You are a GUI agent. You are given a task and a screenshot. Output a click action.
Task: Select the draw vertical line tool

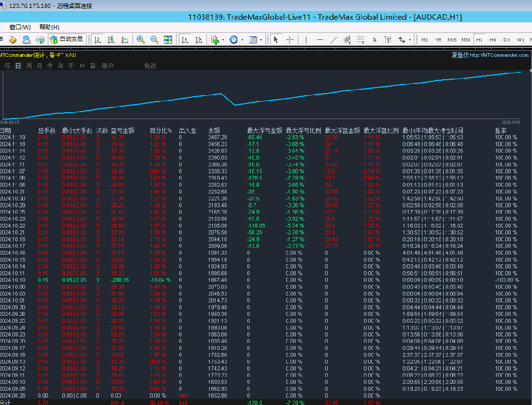(x=306, y=40)
